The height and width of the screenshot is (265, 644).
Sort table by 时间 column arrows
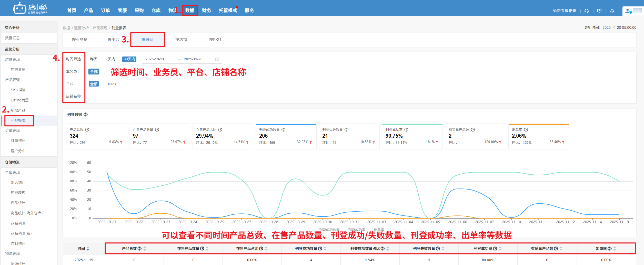88,249
